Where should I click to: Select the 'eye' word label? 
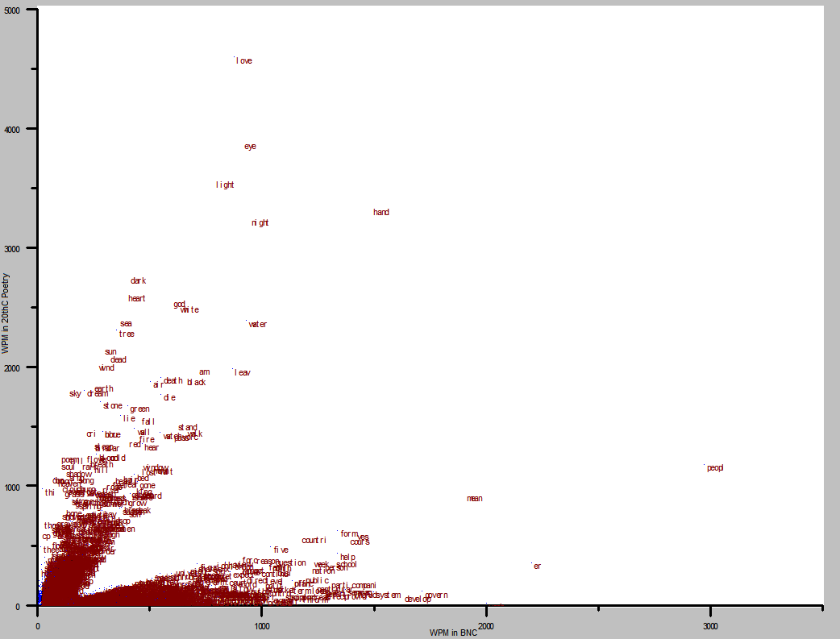coord(250,147)
